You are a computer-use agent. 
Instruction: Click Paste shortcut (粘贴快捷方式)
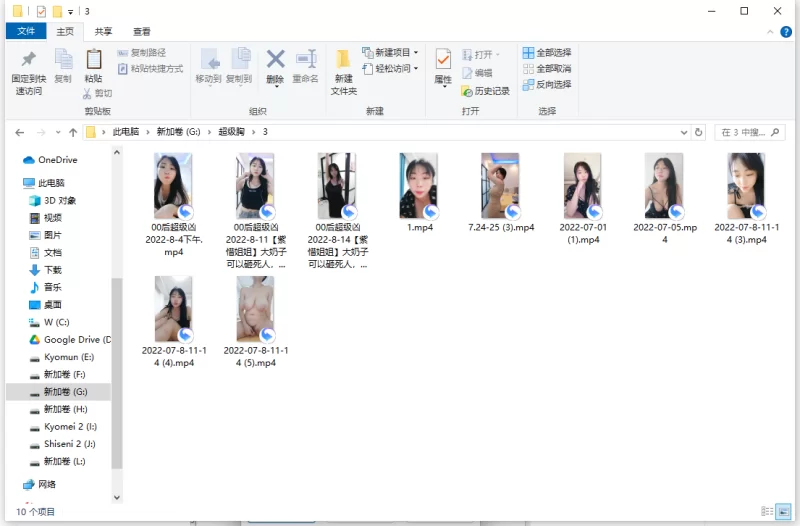pyautogui.click(x=151, y=68)
